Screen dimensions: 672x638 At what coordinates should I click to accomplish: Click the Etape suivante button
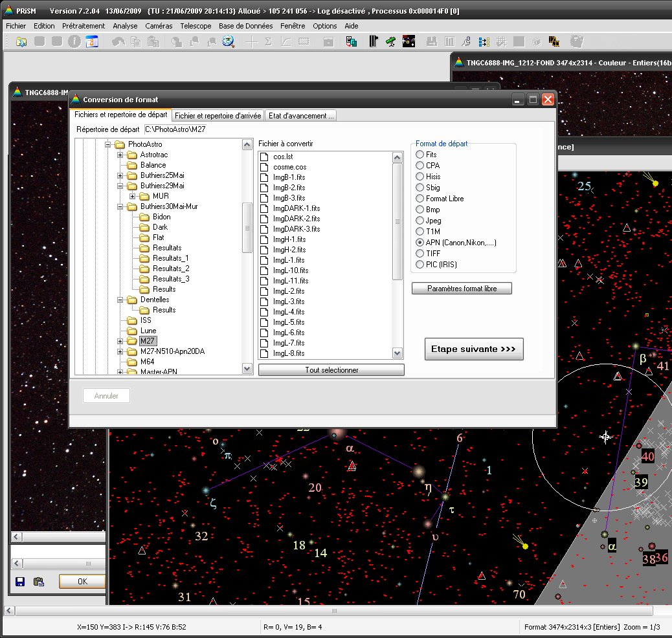click(x=473, y=349)
